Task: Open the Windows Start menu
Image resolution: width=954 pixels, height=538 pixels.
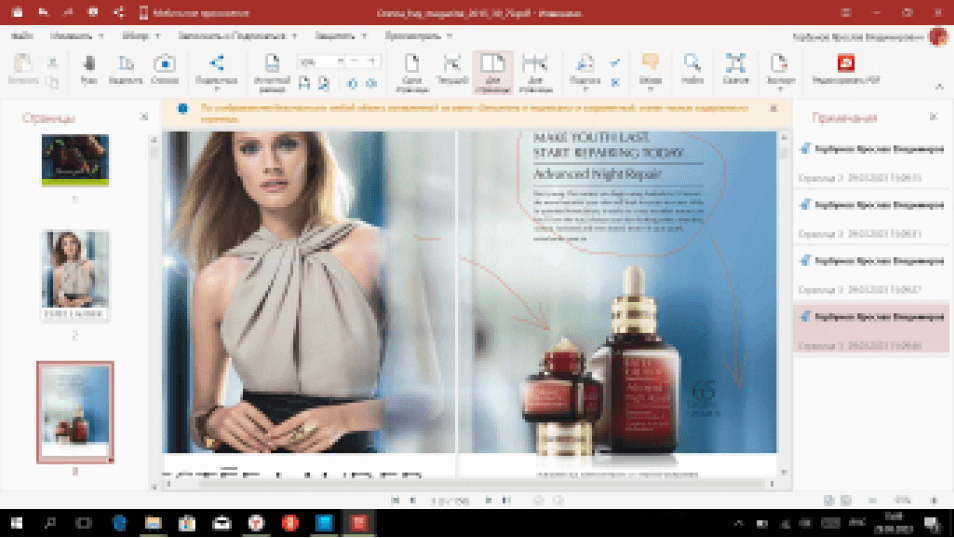Action: click(x=16, y=523)
